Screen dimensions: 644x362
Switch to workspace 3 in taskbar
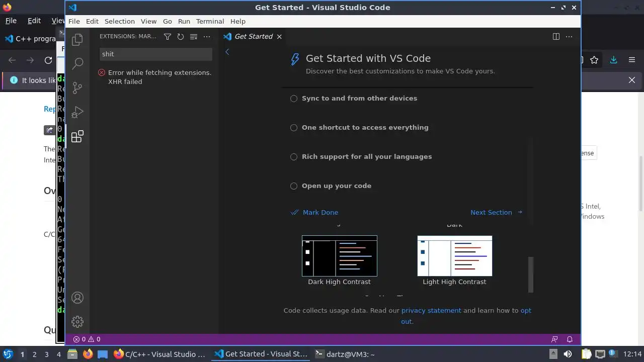pyautogui.click(x=46, y=354)
